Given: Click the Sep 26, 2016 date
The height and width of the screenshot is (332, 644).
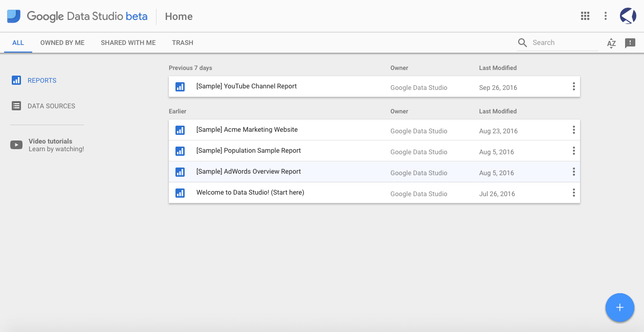Looking at the screenshot, I should [498, 88].
